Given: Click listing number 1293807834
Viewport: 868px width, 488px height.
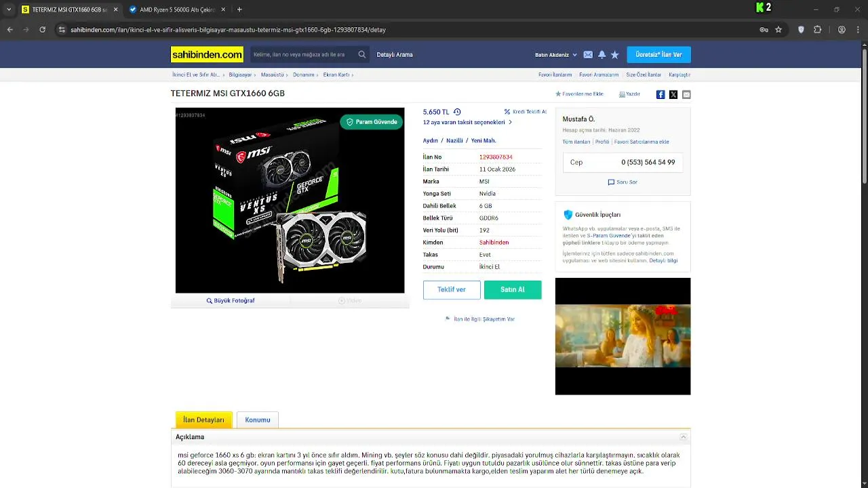Looking at the screenshot, I should pyautogui.click(x=496, y=157).
